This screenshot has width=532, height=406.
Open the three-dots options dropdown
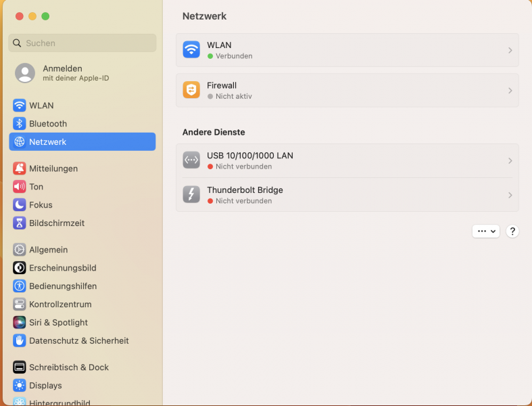tap(485, 231)
